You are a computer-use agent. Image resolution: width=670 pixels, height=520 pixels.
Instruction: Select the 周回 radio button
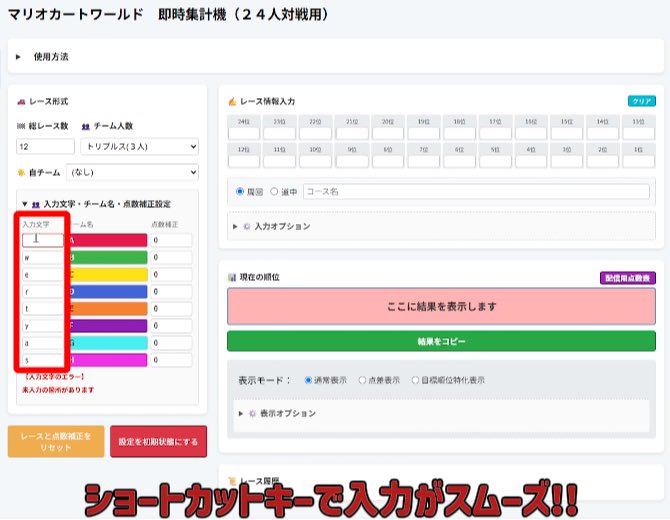(x=240, y=191)
